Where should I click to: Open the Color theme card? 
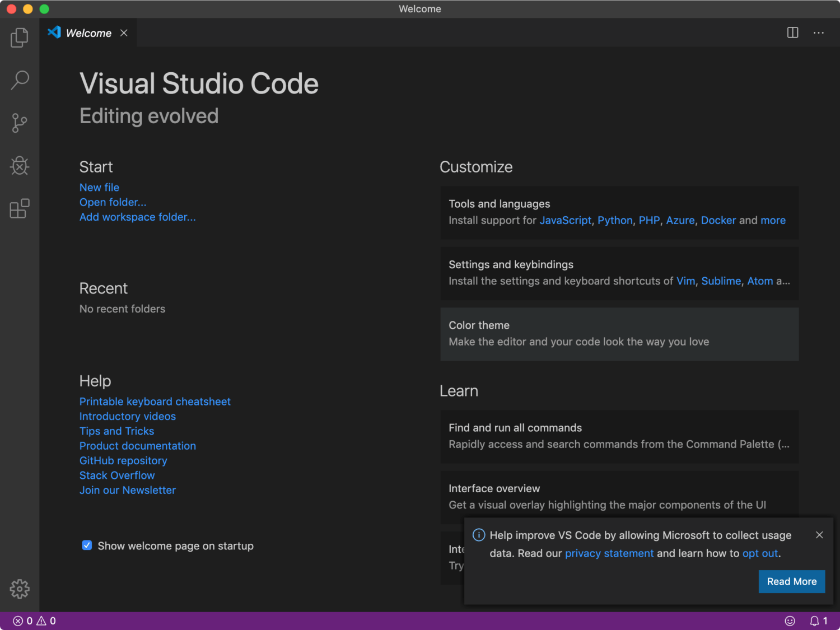tap(619, 334)
